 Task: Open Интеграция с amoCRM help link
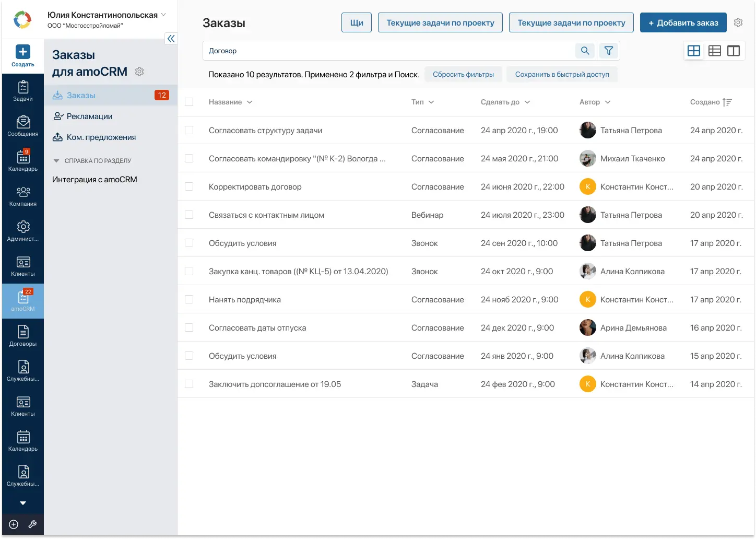tap(95, 179)
